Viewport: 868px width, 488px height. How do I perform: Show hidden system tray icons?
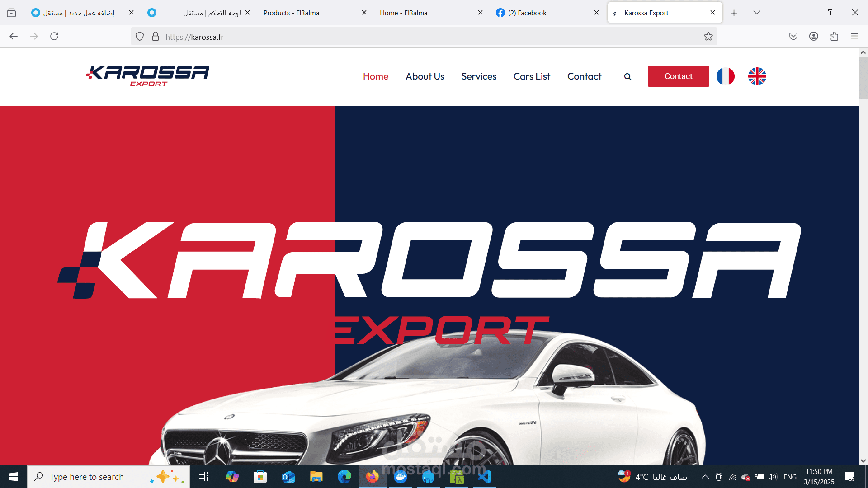pos(705,477)
